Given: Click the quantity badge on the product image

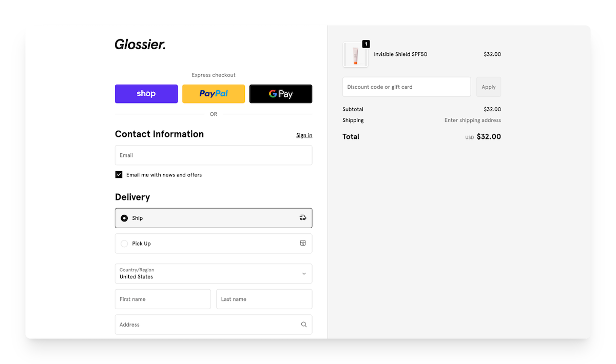Looking at the screenshot, I should (x=365, y=44).
